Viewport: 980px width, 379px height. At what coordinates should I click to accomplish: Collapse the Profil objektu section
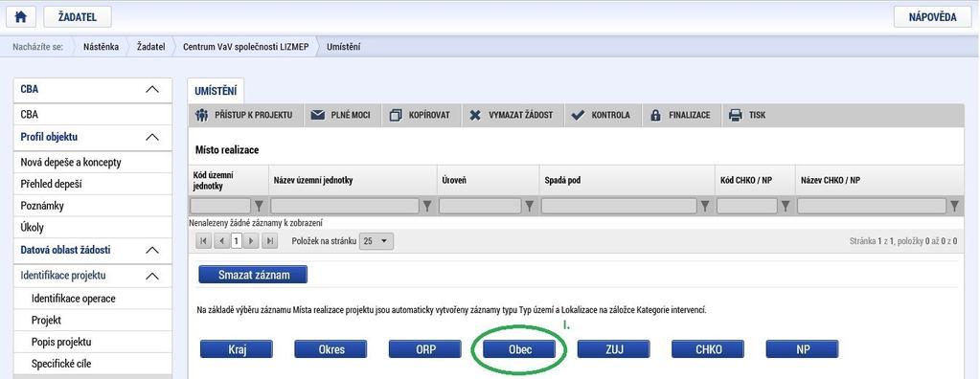click(152, 137)
